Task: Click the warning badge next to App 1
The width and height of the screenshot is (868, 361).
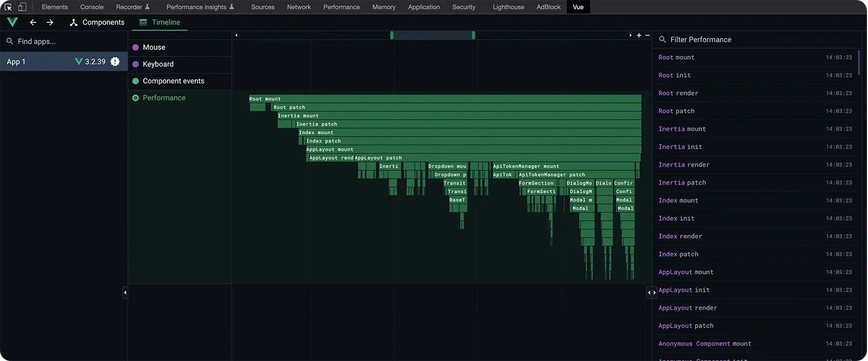Action: click(x=115, y=62)
